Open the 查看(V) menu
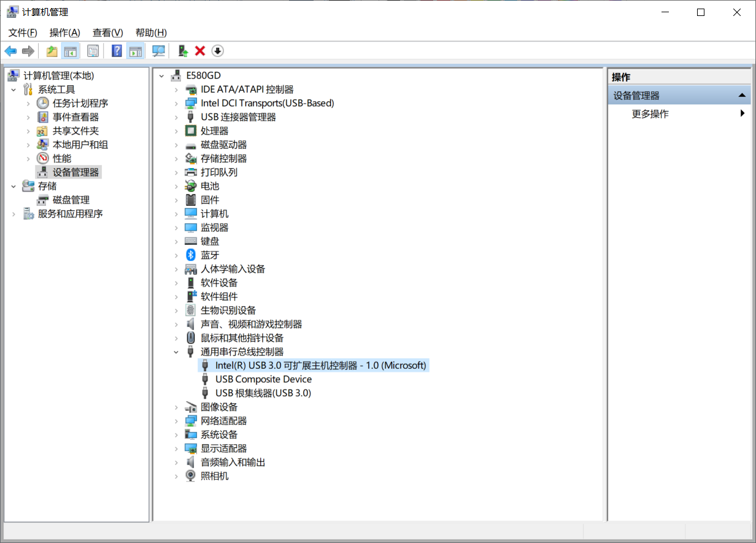The width and height of the screenshot is (756, 543). click(x=108, y=33)
